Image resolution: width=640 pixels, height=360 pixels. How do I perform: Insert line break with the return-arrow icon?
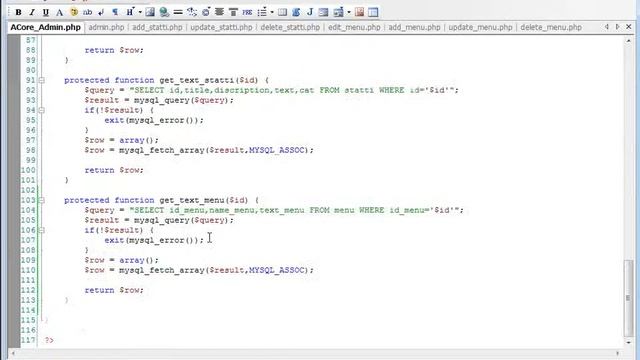click(101, 12)
